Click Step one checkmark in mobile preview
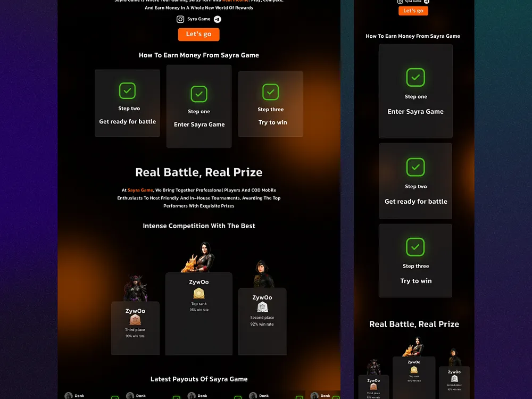Screen dimensions: 532x399 click(x=415, y=78)
